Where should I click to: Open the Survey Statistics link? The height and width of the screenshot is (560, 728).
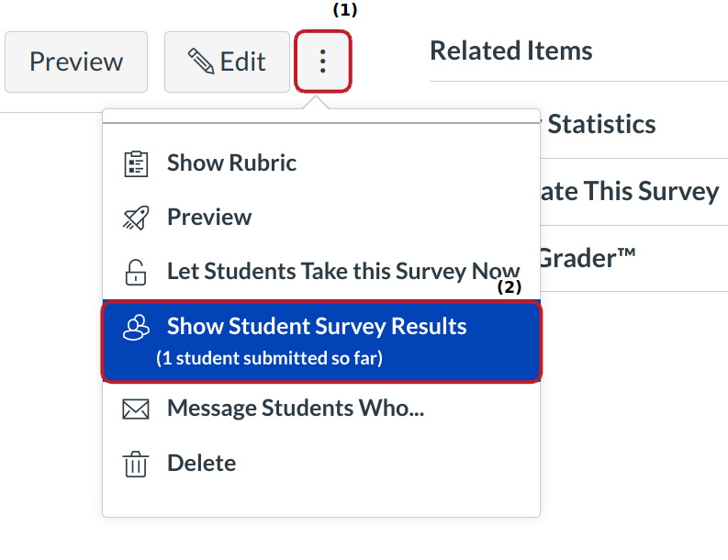600,124
